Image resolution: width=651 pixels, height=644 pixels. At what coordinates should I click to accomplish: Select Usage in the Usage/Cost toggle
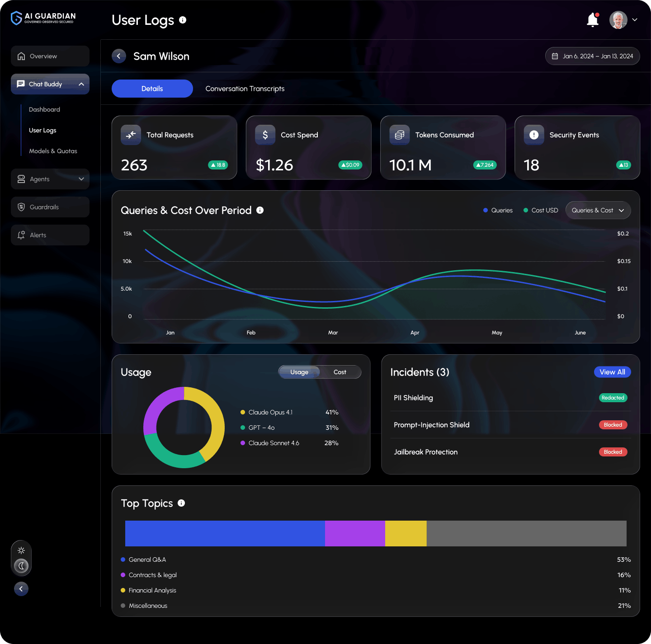click(x=299, y=372)
